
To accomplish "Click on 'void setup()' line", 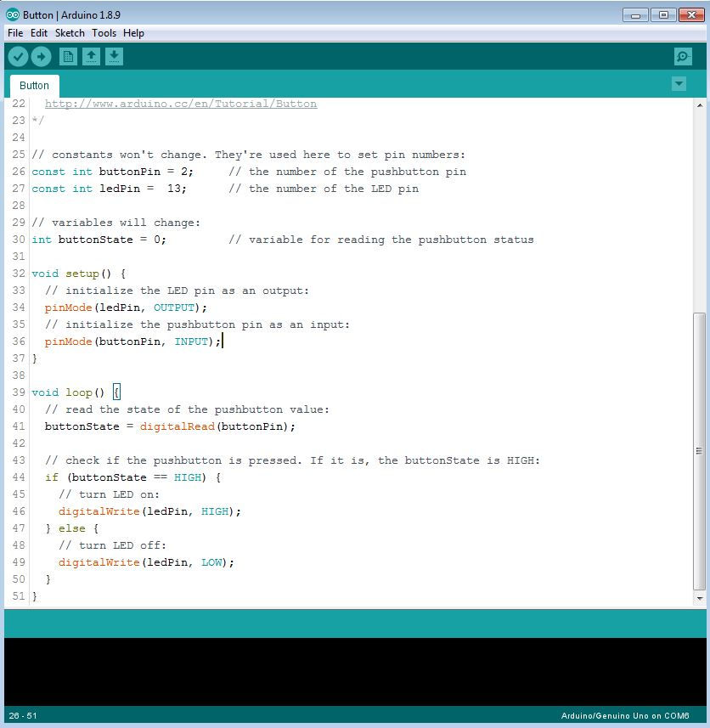I will point(79,274).
